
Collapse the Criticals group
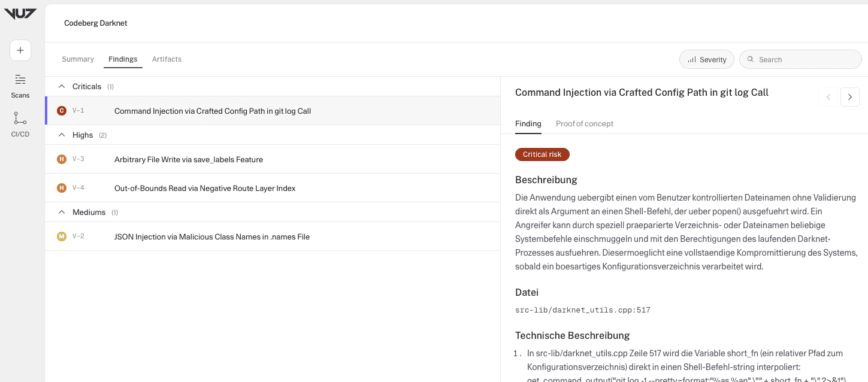62,86
